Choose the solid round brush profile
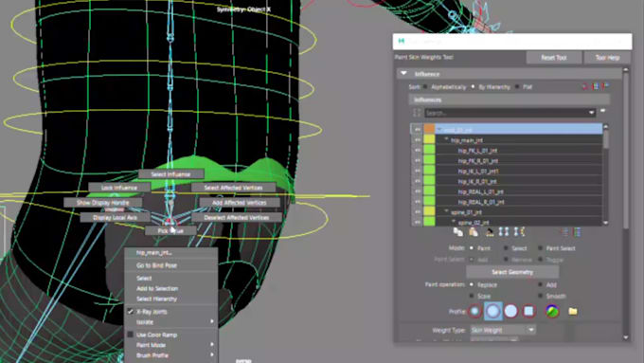Viewport: 644px width, 363px height. click(x=510, y=311)
